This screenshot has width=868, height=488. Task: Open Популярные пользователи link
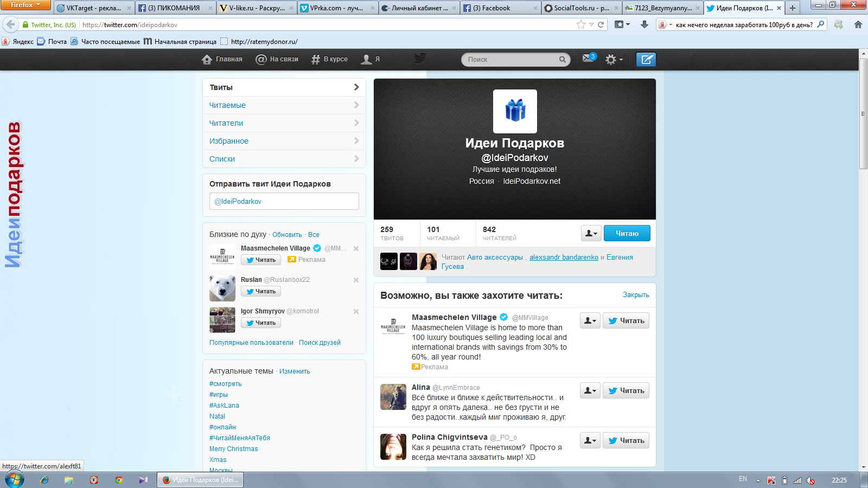click(251, 343)
